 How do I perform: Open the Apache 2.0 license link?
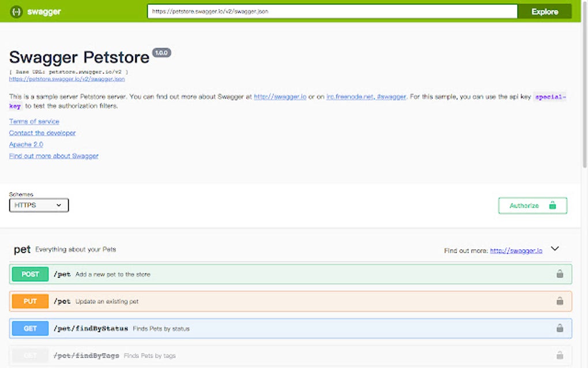point(25,144)
